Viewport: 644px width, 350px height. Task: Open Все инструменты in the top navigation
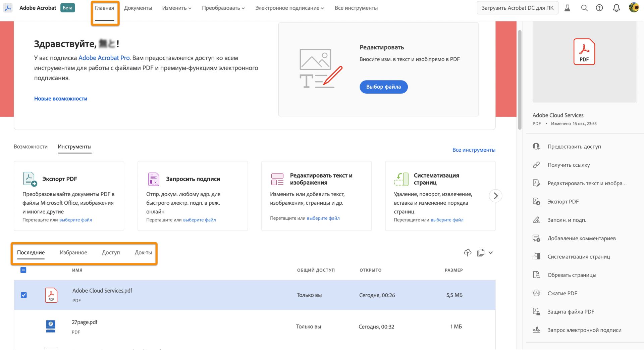[x=356, y=8]
